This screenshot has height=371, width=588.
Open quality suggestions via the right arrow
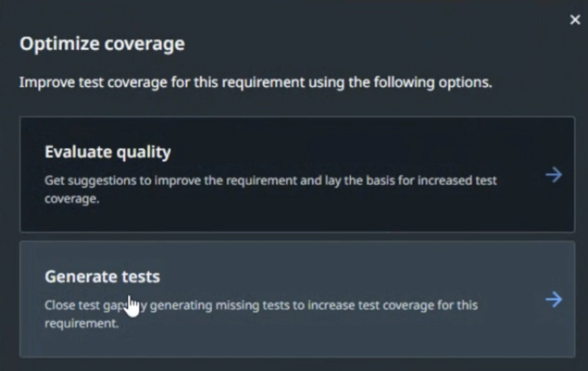pos(554,175)
